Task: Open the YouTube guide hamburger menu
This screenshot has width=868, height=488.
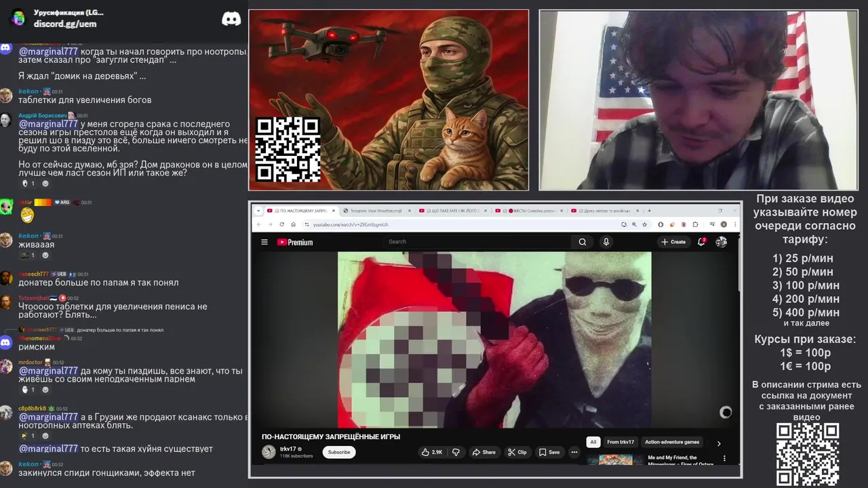Action: [264, 242]
